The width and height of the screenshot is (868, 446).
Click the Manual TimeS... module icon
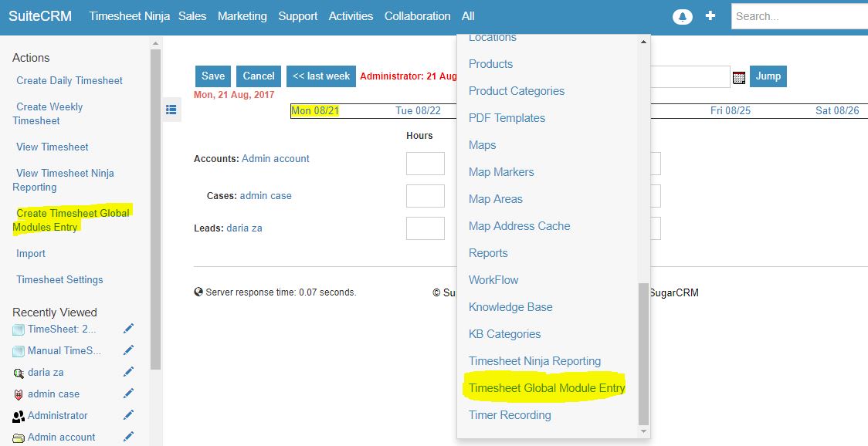tap(19, 351)
